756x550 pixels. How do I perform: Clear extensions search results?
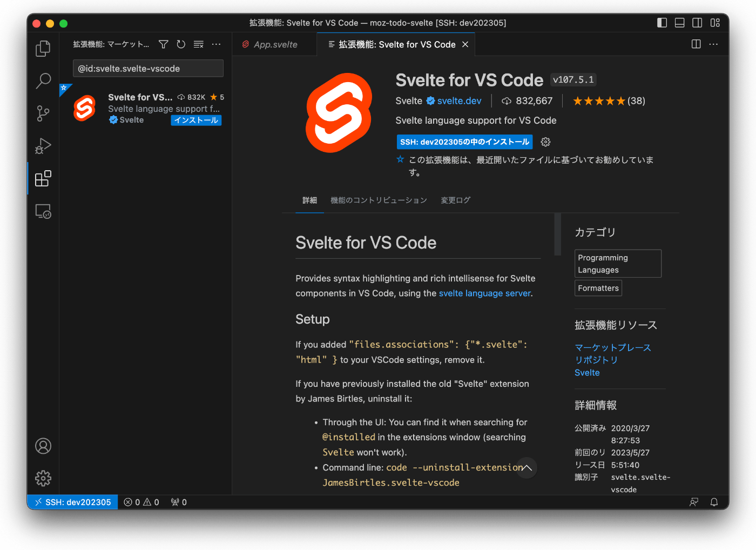[199, 44]
